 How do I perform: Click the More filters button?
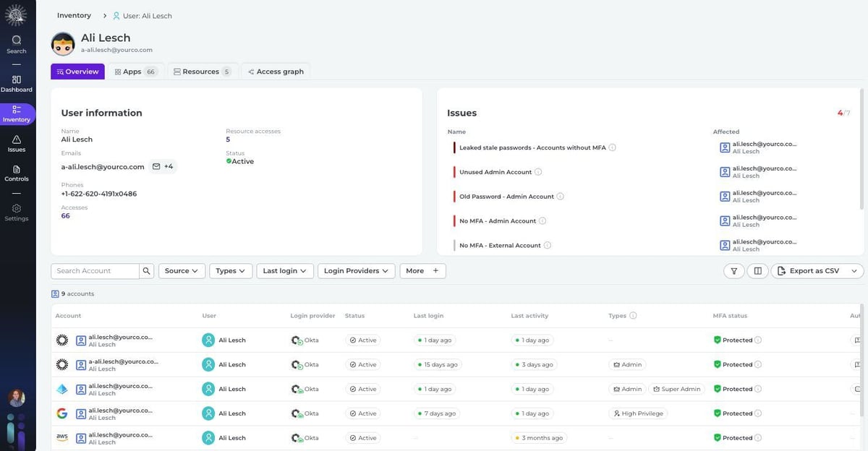click(422, 271)
